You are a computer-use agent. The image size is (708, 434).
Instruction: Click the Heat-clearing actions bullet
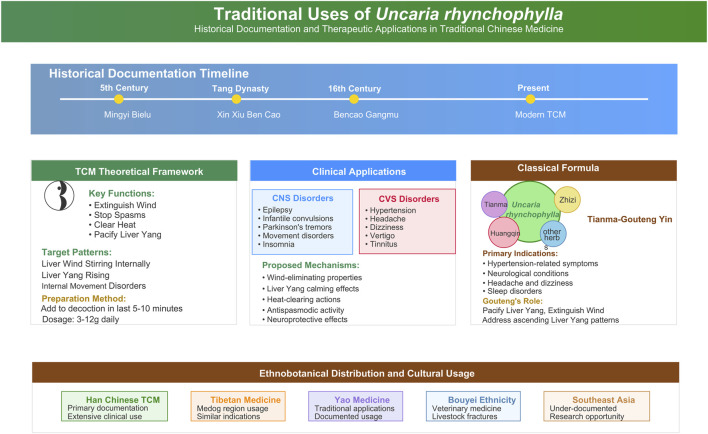(x=301, y=299)
